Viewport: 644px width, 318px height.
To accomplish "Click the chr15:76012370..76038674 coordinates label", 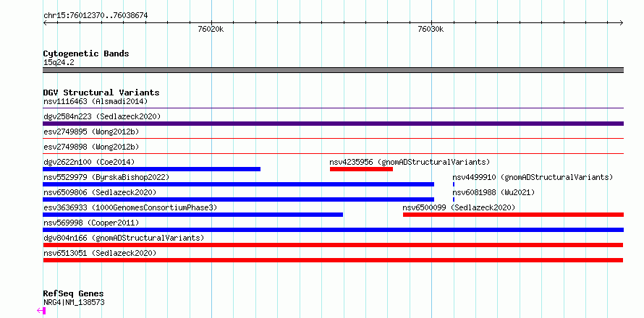I will click(96, 15).
